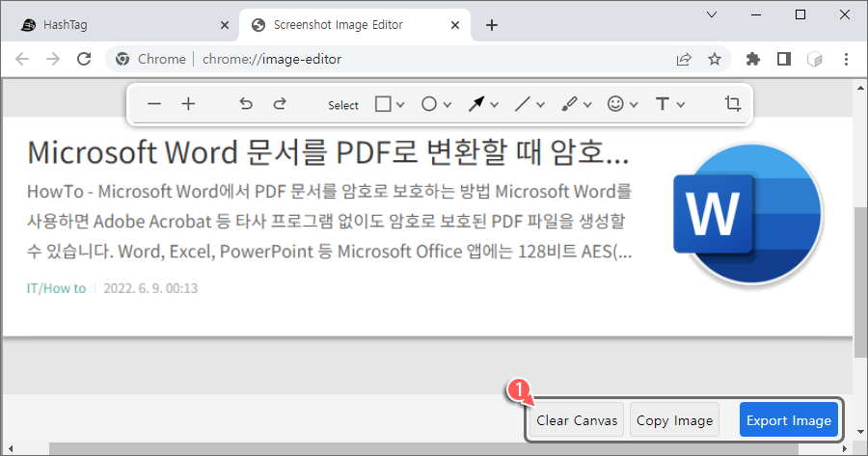
Task: Share this page icon
Action: [684, 59]
